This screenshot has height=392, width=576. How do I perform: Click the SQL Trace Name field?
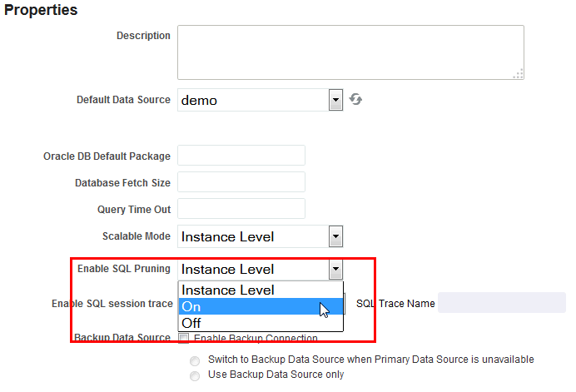(x=502, y=303)
